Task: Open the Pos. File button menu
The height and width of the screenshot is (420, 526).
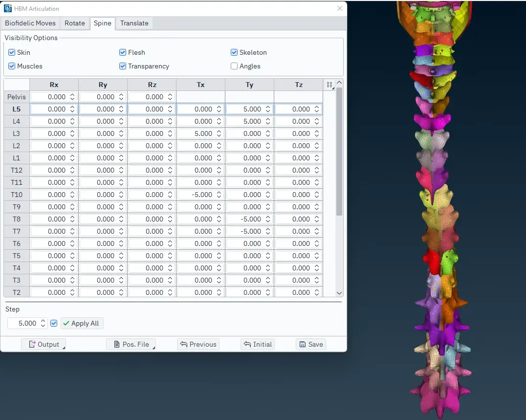Action: (x=131, y=345)
